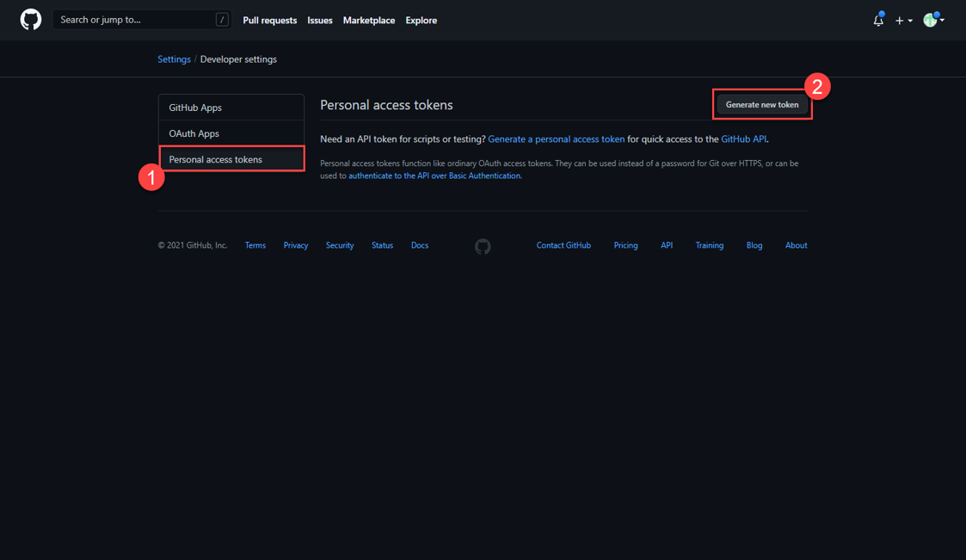Image resolution: width=966 pixels, height=560 pixels.
Task: Click the Personal access tokens heading
Action: [x=386, y=105]
